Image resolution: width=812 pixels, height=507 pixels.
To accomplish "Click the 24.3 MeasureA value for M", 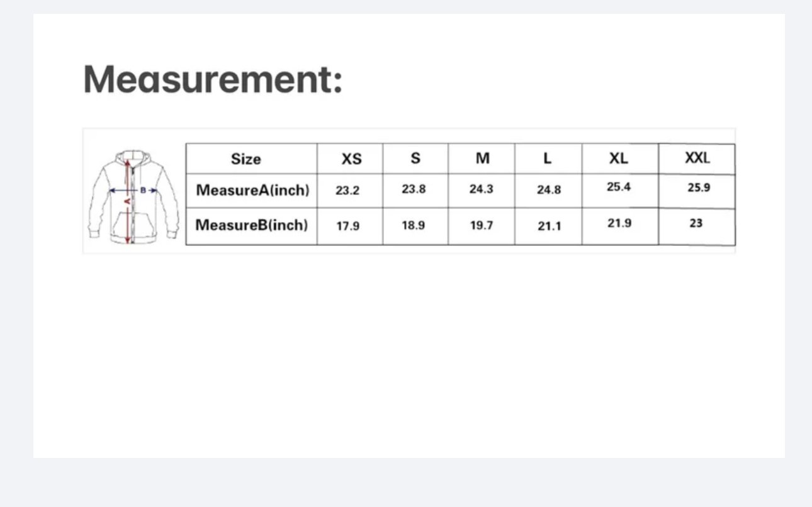I will 482,189.
